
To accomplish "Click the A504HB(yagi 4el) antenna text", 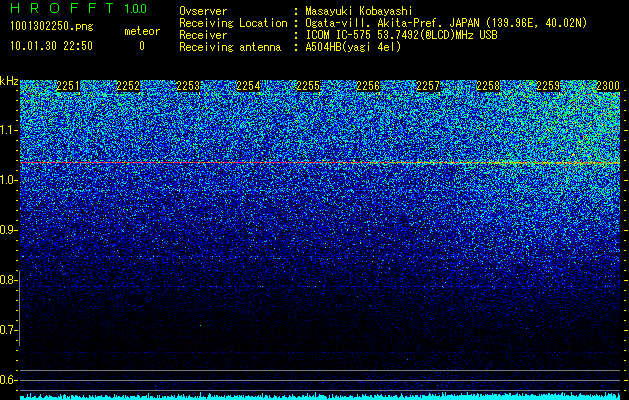I will coord(353,47).
